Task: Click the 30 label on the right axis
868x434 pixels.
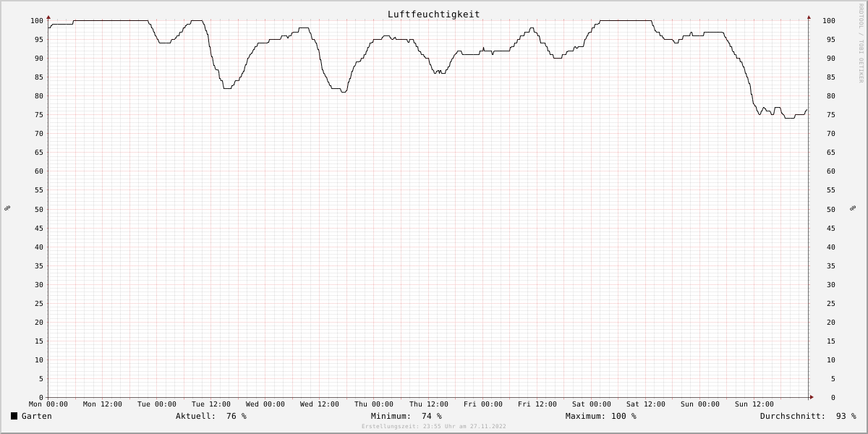Action: pyautogui.click(x=831, y=284)
